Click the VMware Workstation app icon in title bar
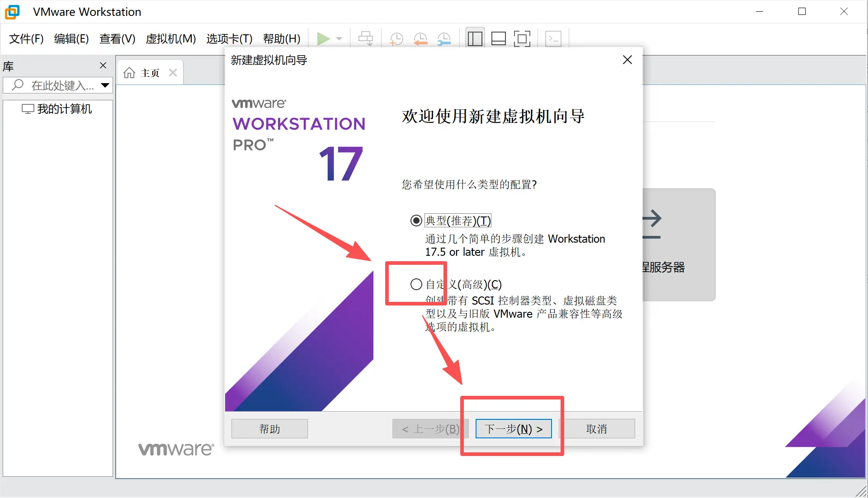868x498 pixels. point(12,12)
